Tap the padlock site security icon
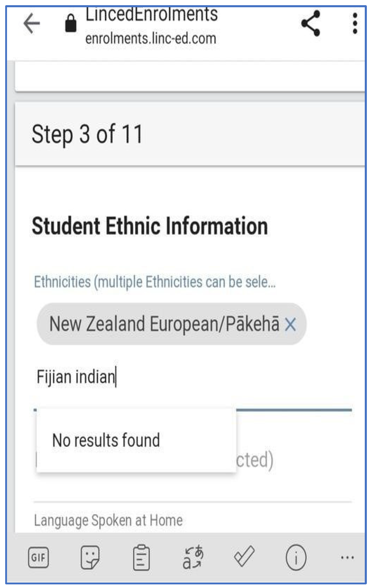Image resolution: width=371 pixels, height=588 pixels. coord(71,23)
